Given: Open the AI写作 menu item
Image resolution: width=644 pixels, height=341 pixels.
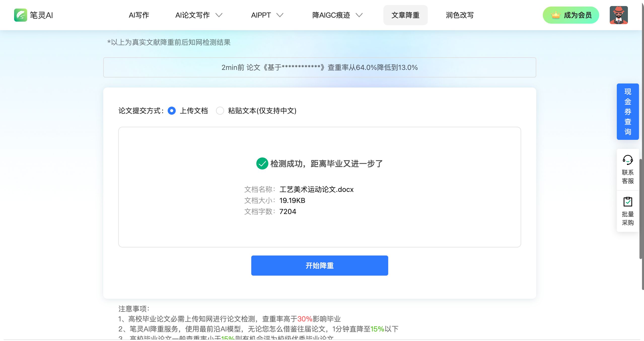Looking at the screenshot, I should (139, 15).
